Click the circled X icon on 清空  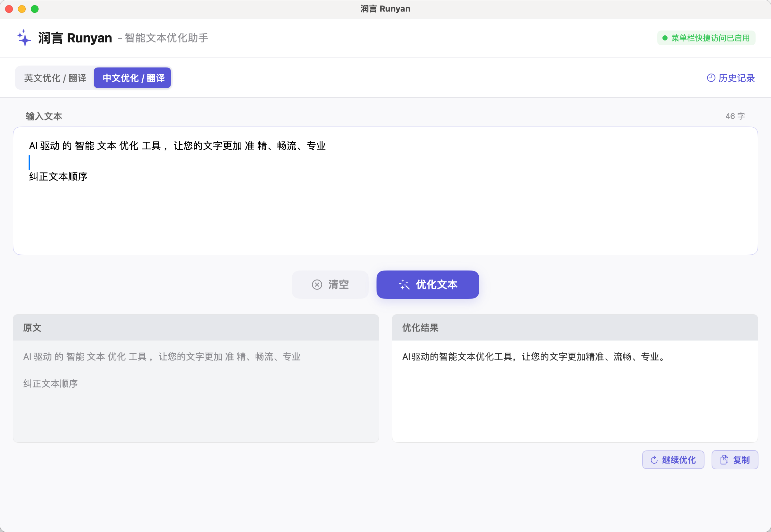coord(317,285)
